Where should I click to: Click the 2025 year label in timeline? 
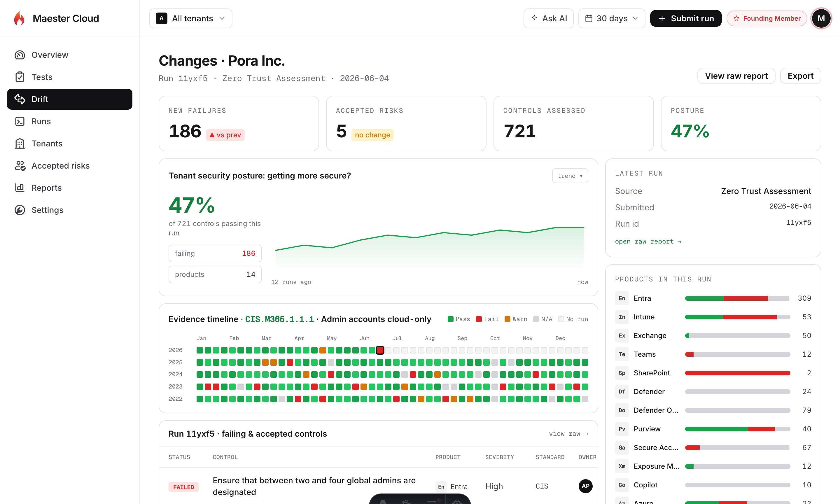point(176,362)
